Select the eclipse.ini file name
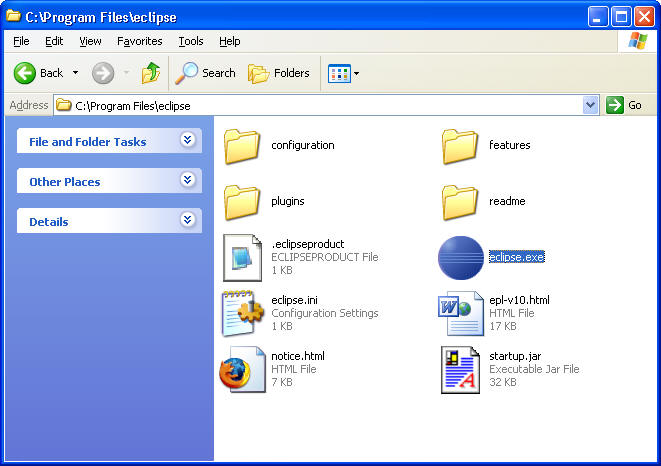Image resolution: width=661 pixels, height=466 pixels. [x=294, y=300]
